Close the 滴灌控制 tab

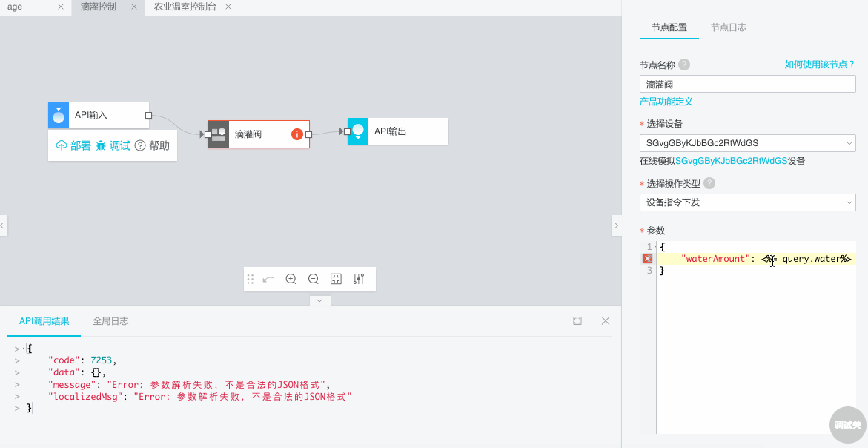point(134,7)
